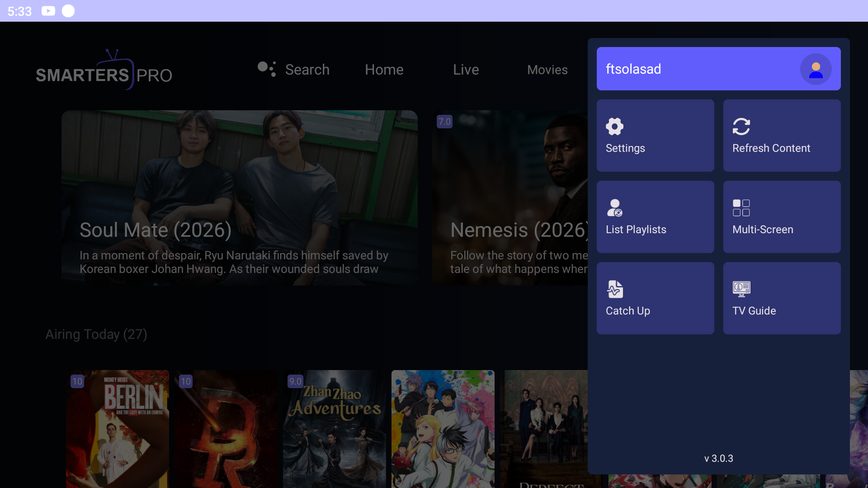Open the Search menu item
The image size is (868, 488).
pos(307,70)
